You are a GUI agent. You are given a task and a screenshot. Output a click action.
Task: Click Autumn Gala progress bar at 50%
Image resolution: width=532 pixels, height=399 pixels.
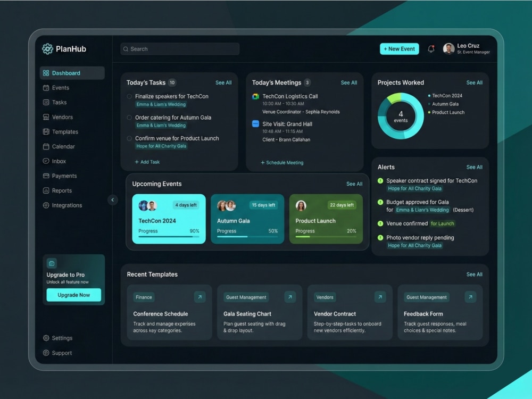coord(247,237)
